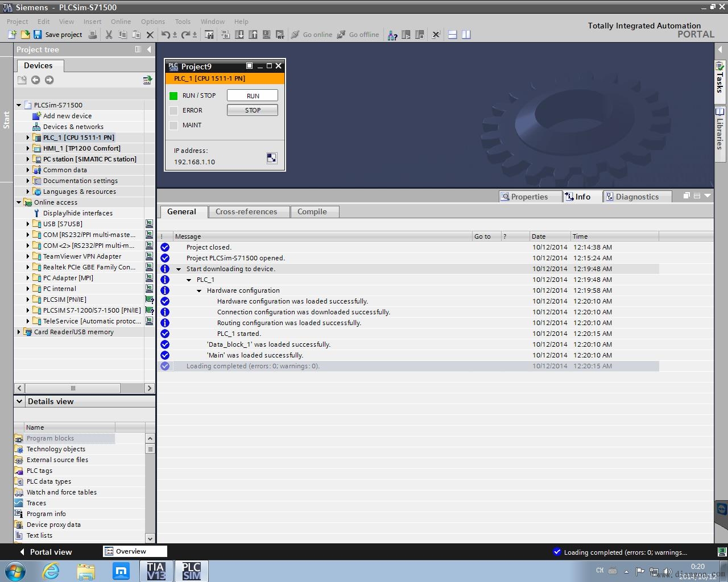
Task: Collapse the Project tree panel arrow
Action: coord(149,49)
